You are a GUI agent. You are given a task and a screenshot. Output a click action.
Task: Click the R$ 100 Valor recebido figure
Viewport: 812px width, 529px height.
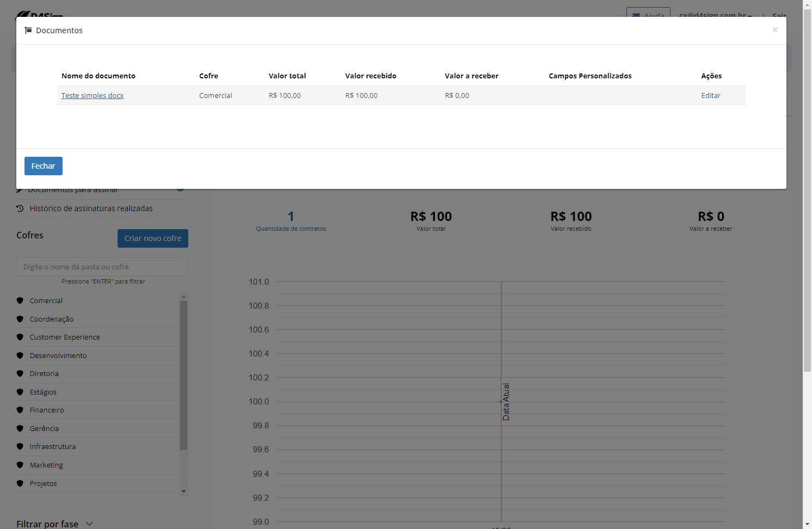pyautogui.click(x=571, y=216)
